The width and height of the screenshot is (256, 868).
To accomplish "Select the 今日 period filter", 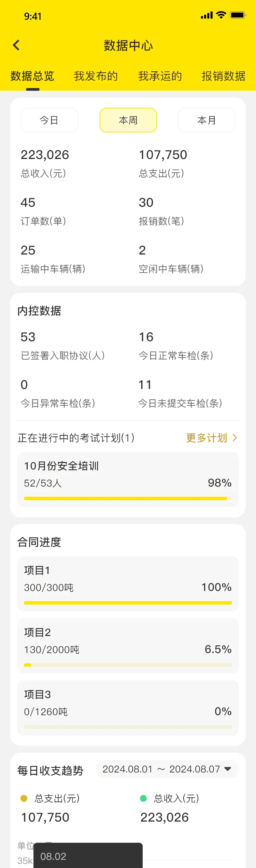I will (x=49, y=120).
